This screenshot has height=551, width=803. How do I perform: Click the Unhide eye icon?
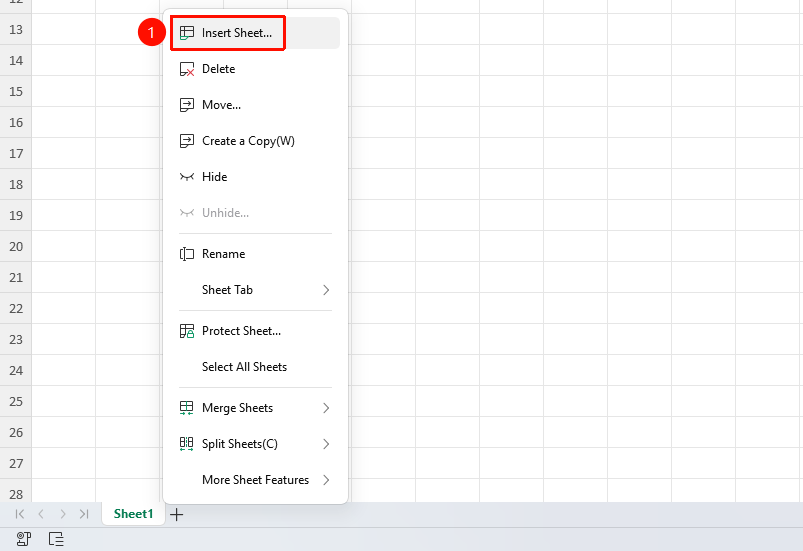187,213
